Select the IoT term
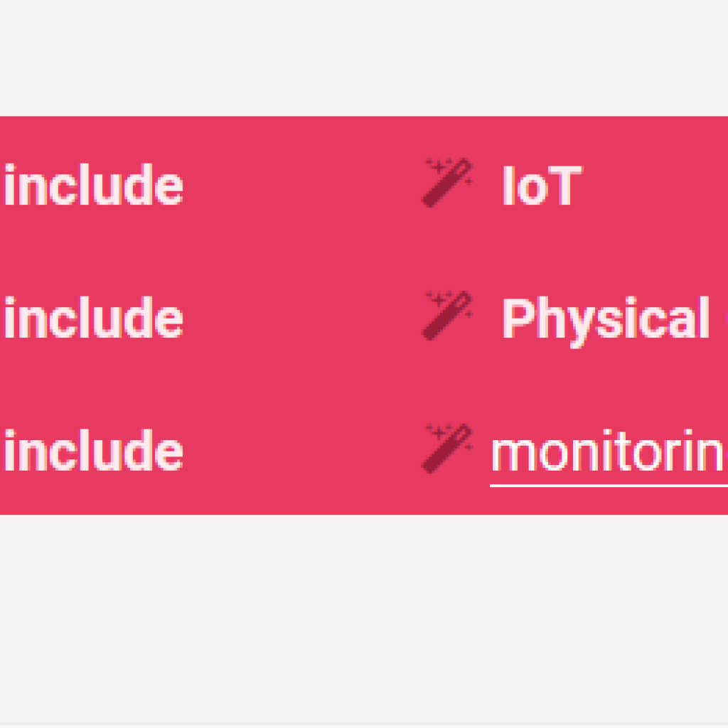Image resolution: width=728 pixels, height=728 pixels. coord(542,186)
